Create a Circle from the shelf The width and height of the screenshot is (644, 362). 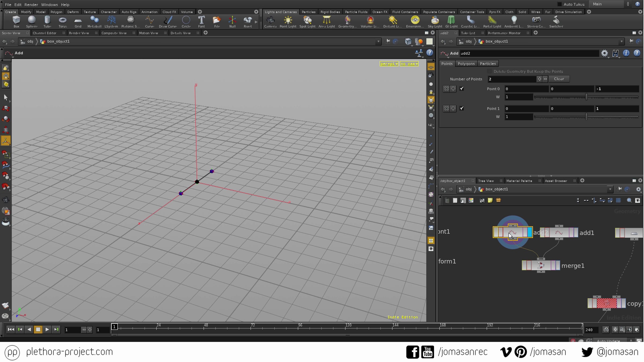pos(186,21)
